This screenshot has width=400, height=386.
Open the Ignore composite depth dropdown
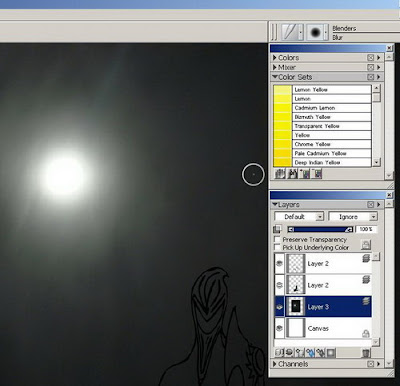point(353,217)
